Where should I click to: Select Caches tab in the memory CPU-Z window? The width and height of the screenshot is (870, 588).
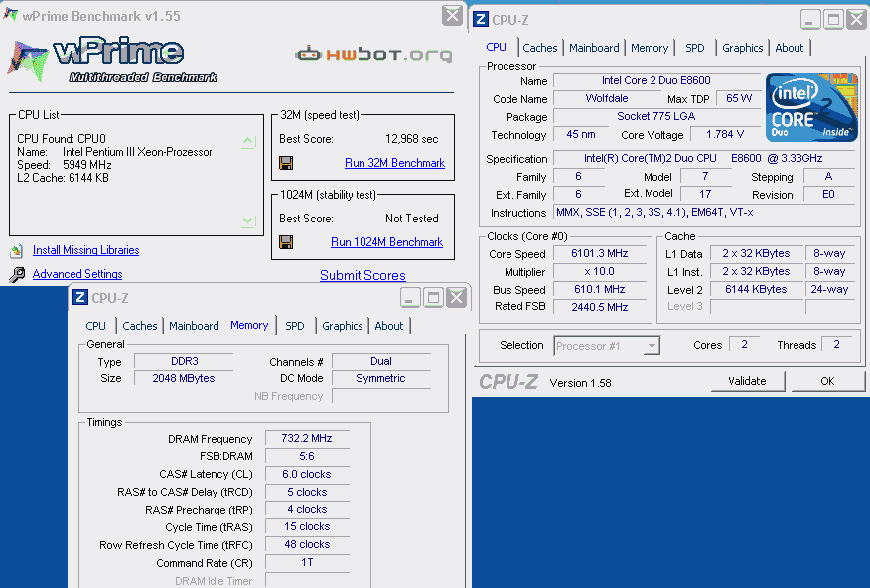[140, 326]
